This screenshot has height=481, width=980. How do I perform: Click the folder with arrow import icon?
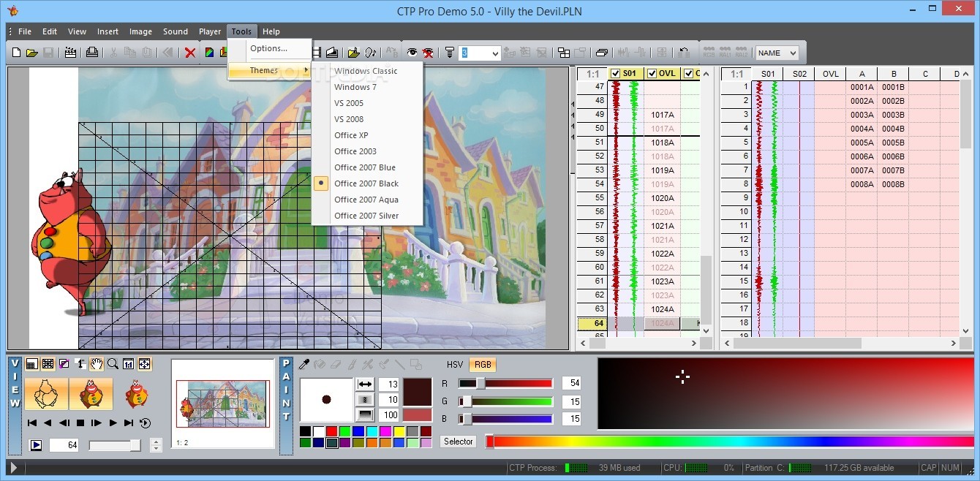[x=353, y=53]
